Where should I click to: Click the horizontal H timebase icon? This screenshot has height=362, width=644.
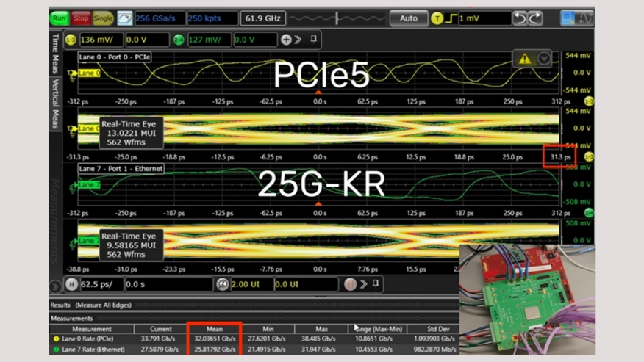(71, 284)
